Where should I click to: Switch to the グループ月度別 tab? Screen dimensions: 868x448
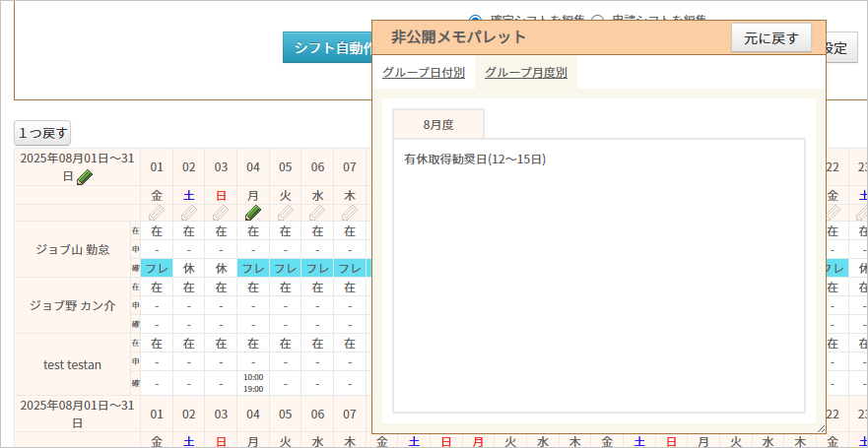[525, 73]
